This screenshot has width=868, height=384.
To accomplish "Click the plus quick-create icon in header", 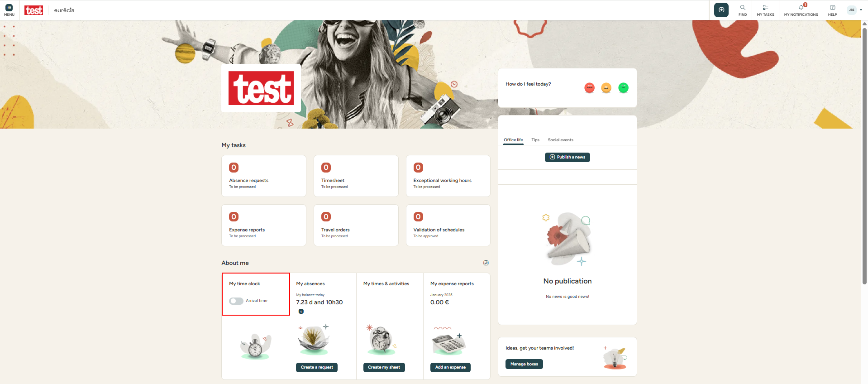I will tap(721, 10).
